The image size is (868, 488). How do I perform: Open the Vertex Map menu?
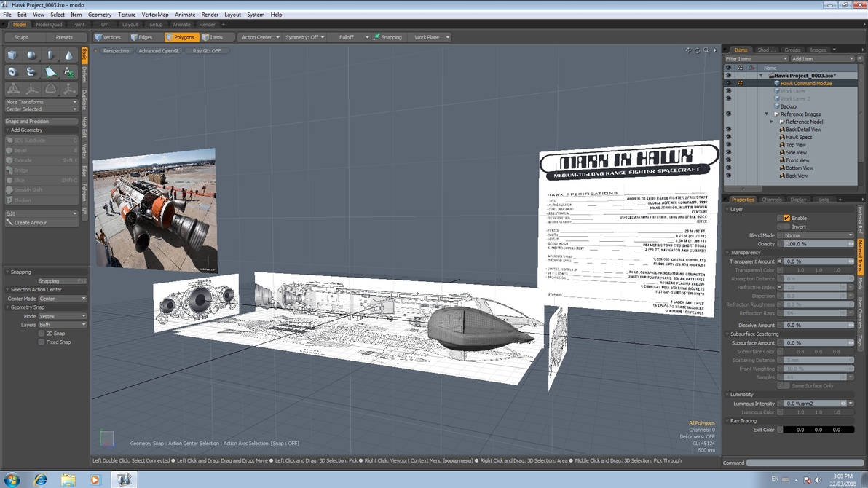pyautogui.click(x=155, y=15)
